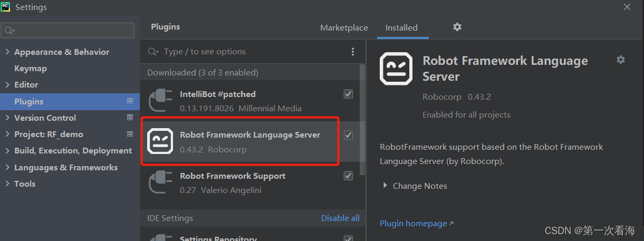Switch to the Marketplace tab
Viewport: 644px width, 241px height.
click(x=344, y=27)
